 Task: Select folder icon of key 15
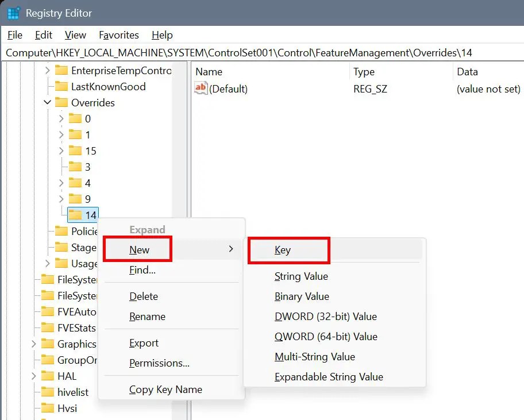pos(75,151)
